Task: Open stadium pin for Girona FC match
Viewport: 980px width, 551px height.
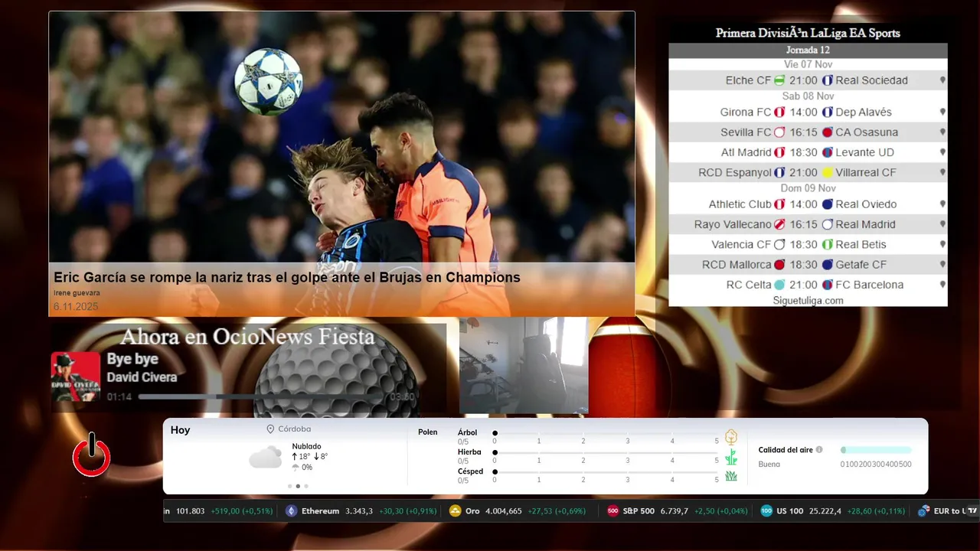Action: click(x=942, y=112)
